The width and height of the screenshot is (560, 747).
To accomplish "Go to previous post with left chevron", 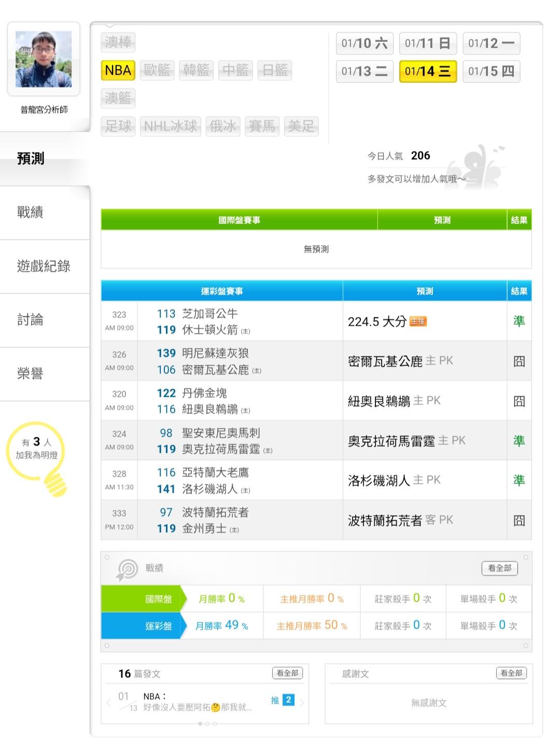I will pos(109,703).
